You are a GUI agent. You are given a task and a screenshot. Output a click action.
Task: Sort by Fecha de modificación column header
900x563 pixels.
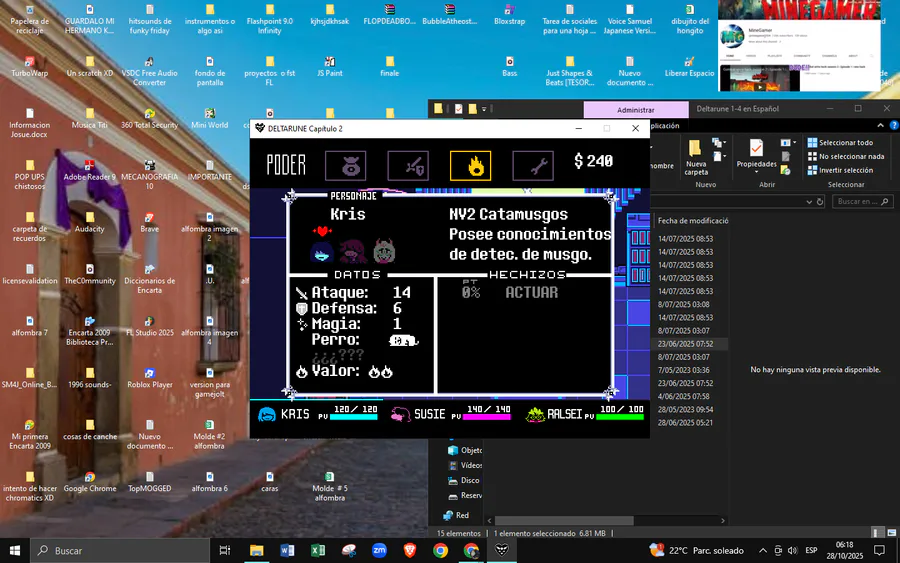(x=693, y=220)
